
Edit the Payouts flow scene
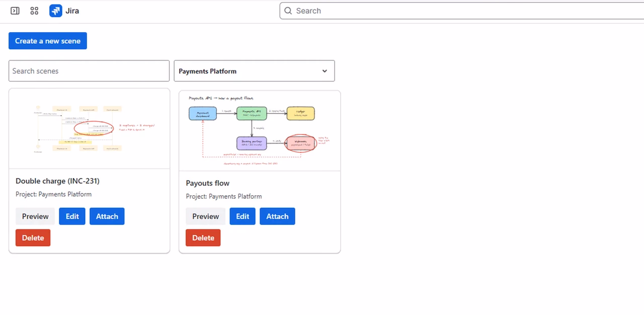tap(243, 216)
